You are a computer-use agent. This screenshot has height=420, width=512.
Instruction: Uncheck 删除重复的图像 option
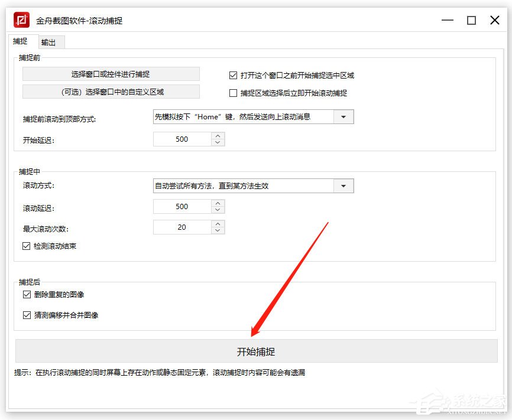click(x=27, y=294)
